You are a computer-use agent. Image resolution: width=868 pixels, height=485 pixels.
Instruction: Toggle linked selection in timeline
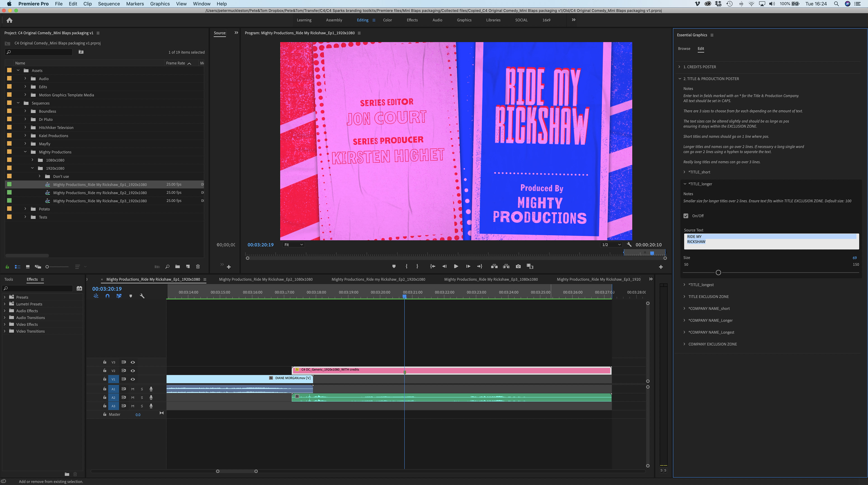point(119,296)
